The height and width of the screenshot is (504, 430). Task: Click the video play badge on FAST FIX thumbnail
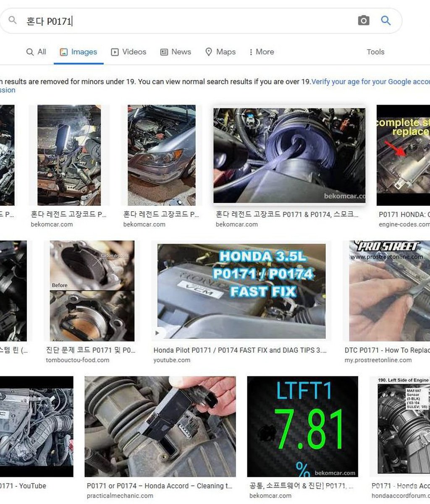[x=158, y=333]
